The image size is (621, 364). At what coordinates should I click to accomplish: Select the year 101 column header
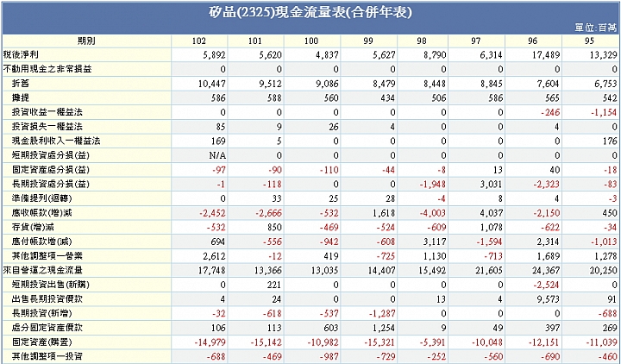pyautogui.click(x=255, y=41)
